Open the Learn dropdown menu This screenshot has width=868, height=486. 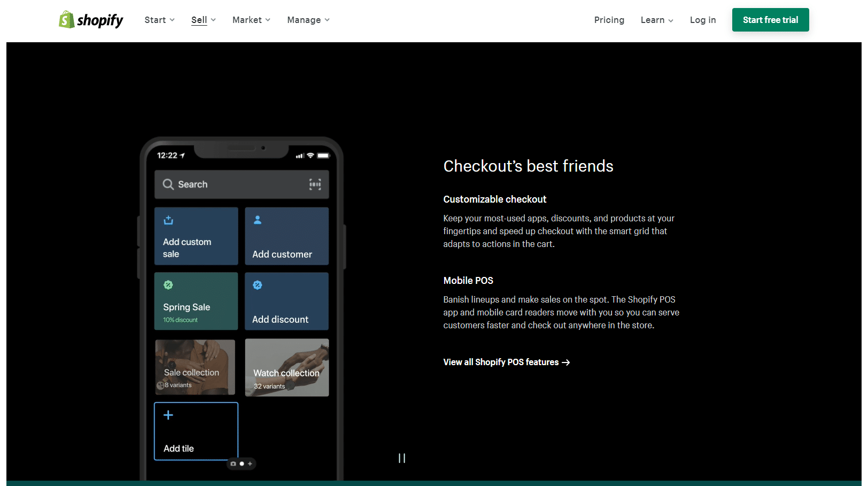[x=657, y=20]
